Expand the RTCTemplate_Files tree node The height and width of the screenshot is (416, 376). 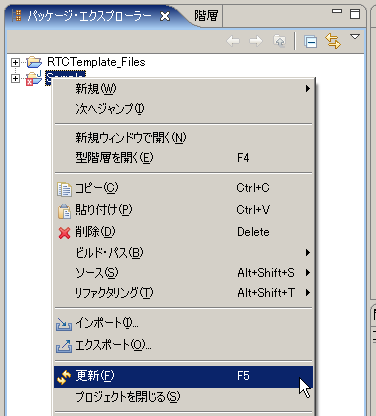pos(15,62)
